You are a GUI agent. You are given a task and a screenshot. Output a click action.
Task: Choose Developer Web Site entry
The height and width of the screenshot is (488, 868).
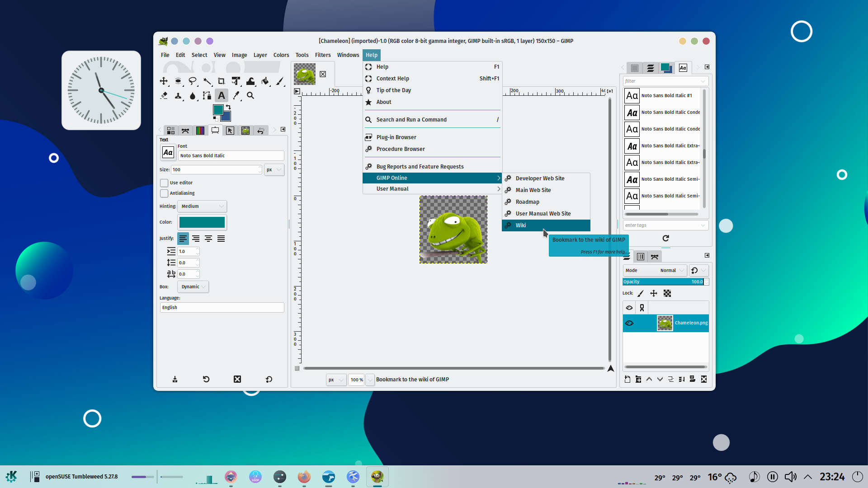pyautogui.click(x=546, y=178)
